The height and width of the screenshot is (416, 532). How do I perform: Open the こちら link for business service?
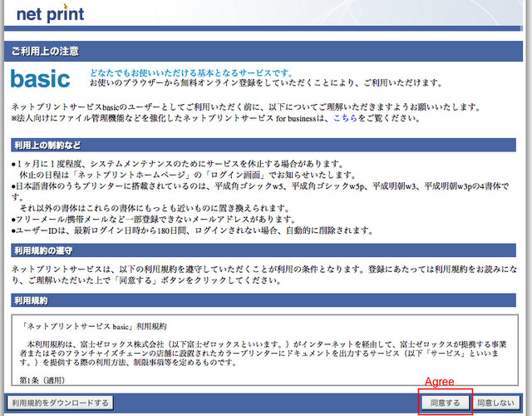tap(346, 118)
